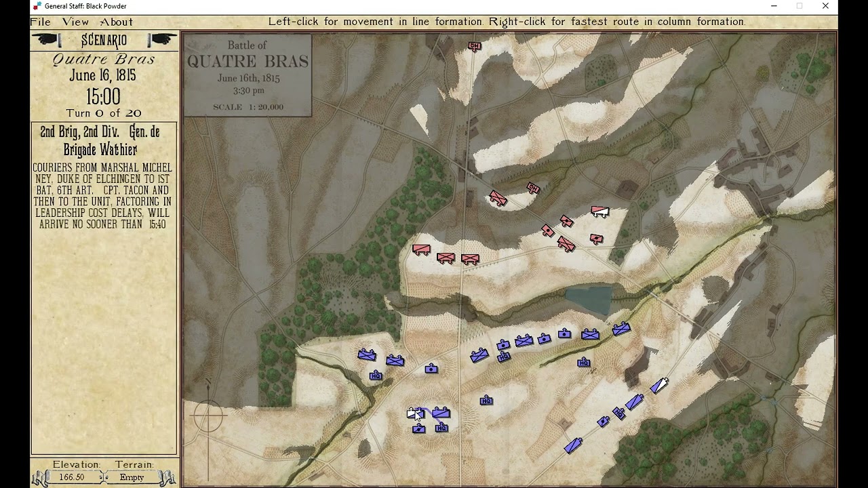Select the red CH headquarters marker at map top
Viewport: 868px width, 488px height.
tap(475, 46)
